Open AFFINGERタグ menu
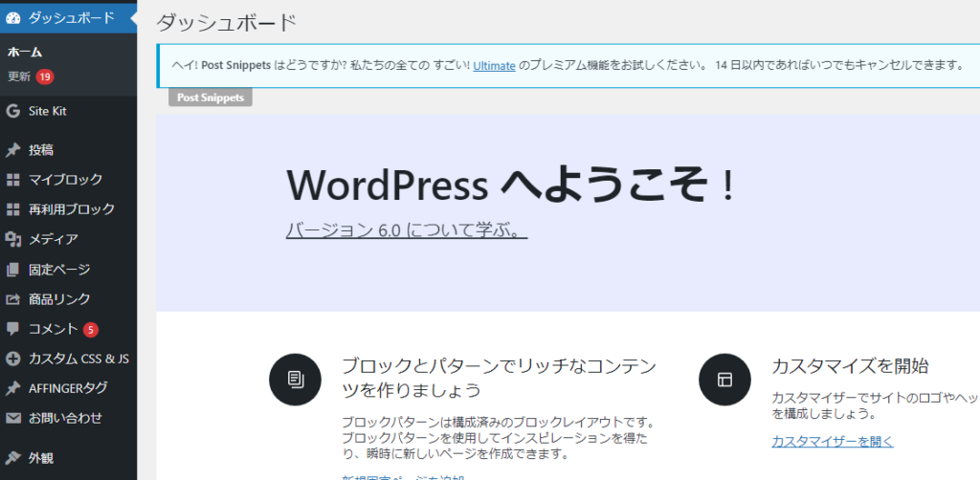 pos(69,388)
